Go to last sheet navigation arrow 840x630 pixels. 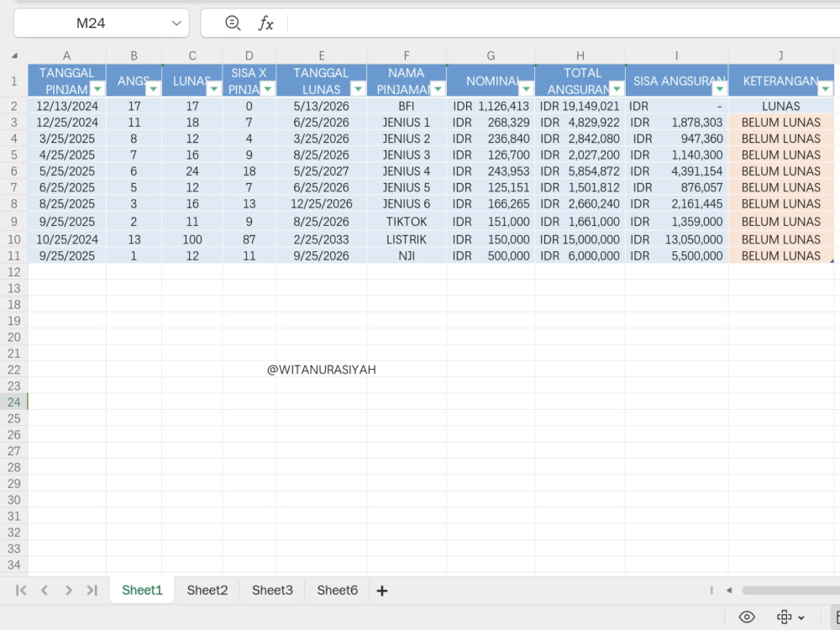click(x=92, y=591)
